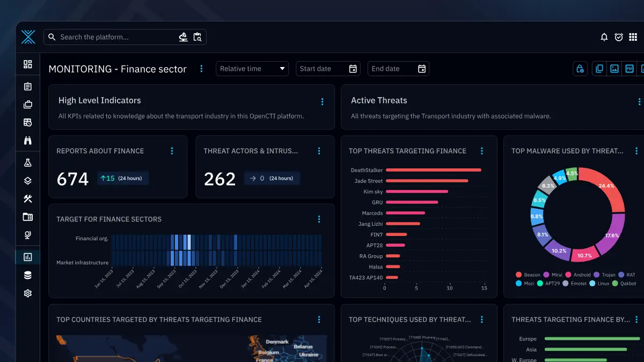Image resolution: width=644 pixels, height=362 pixels.
Task: Open the apps grid menu
Action: (x=633, y=37)
